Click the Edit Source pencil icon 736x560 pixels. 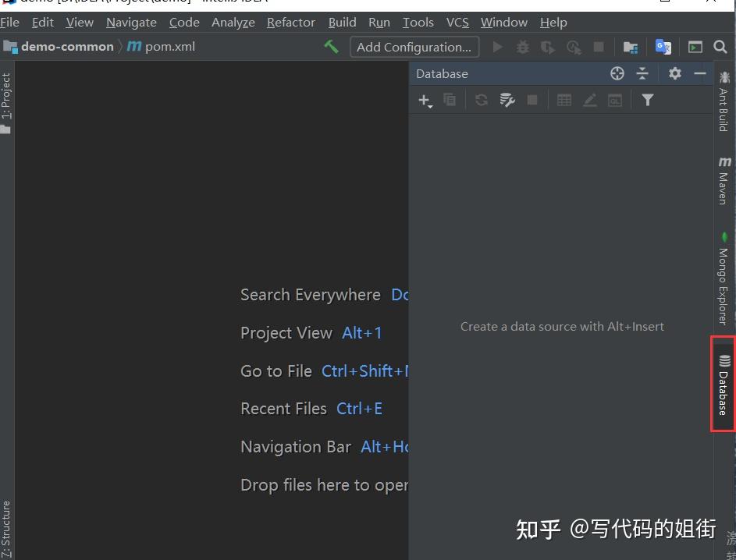(x=589, y=100)
